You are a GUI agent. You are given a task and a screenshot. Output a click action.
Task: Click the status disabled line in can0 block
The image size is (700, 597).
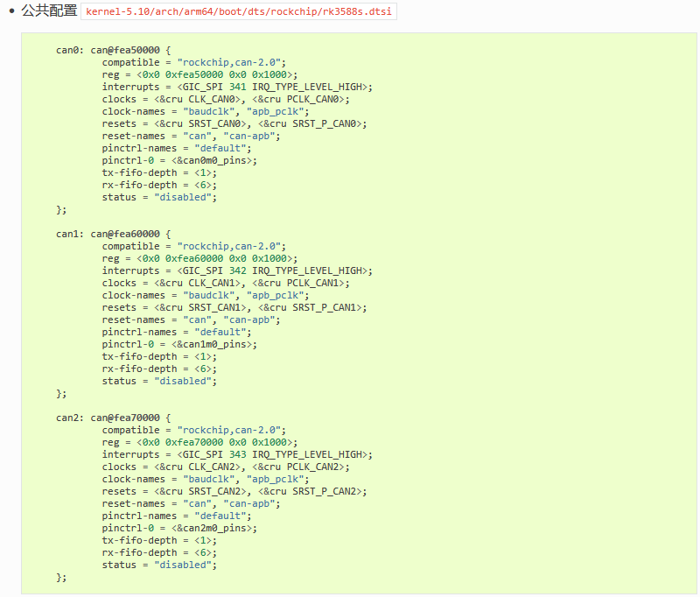coord(159,197)
